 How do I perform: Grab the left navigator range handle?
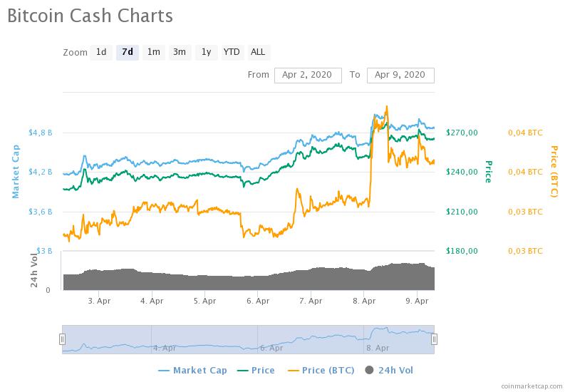[x=62, y=339]
